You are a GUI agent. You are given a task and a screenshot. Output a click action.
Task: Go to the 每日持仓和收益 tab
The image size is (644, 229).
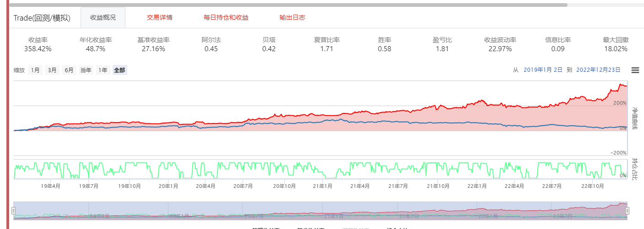[226, 18]
